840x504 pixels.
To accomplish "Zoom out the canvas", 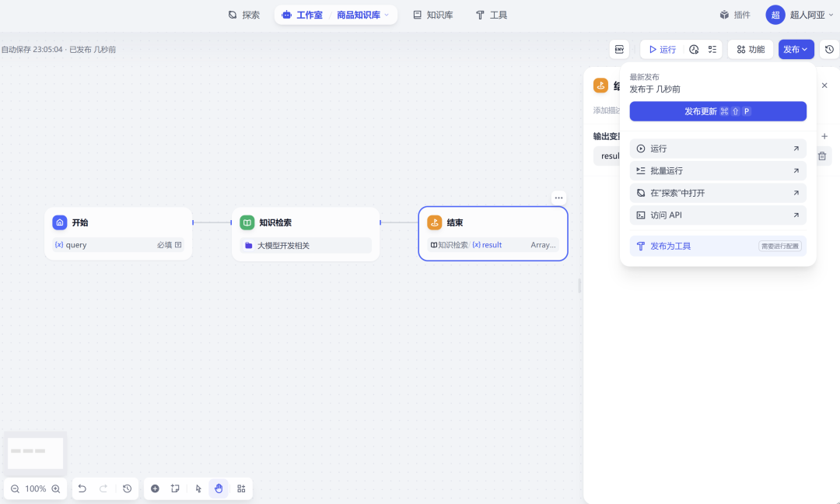I will (16, 488).
